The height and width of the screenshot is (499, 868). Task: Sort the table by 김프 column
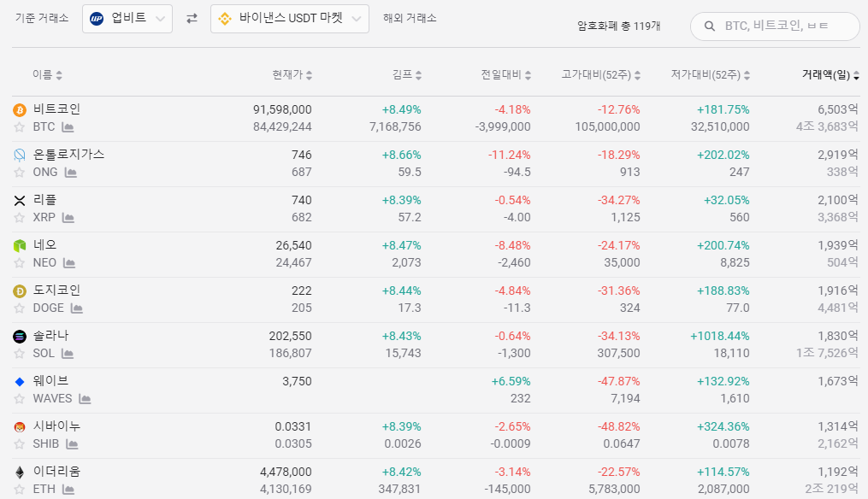tap(406, 75)
